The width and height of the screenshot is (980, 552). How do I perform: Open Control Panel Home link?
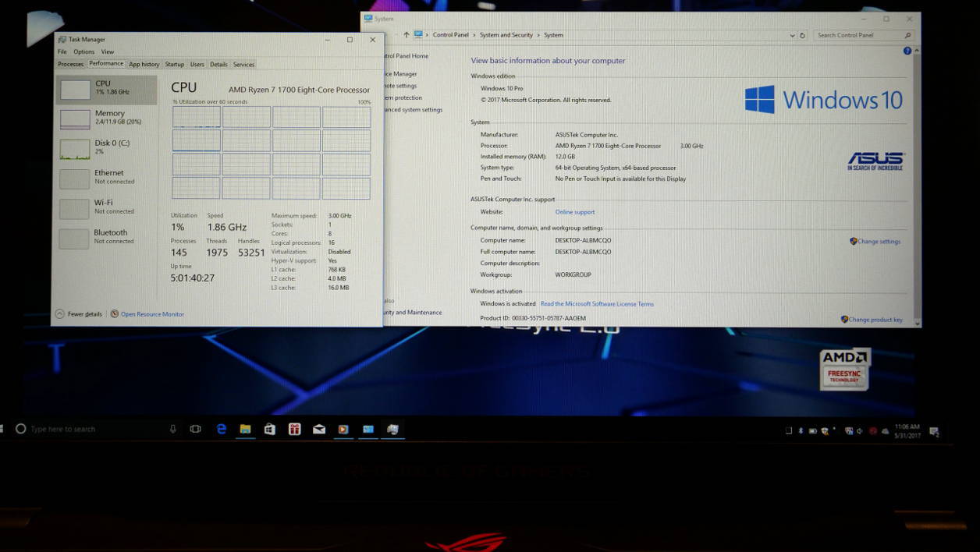pos(405,56)
